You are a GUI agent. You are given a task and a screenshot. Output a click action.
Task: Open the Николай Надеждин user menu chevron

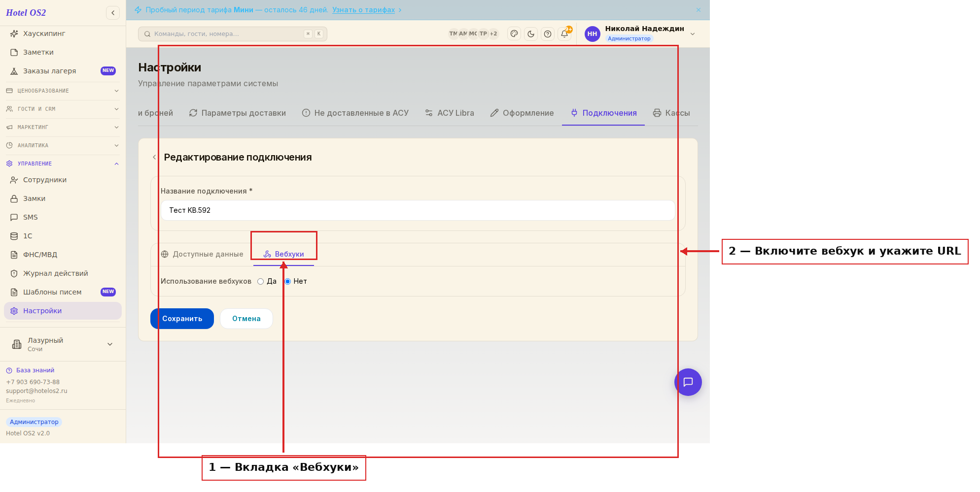click(x=693, y=34)
